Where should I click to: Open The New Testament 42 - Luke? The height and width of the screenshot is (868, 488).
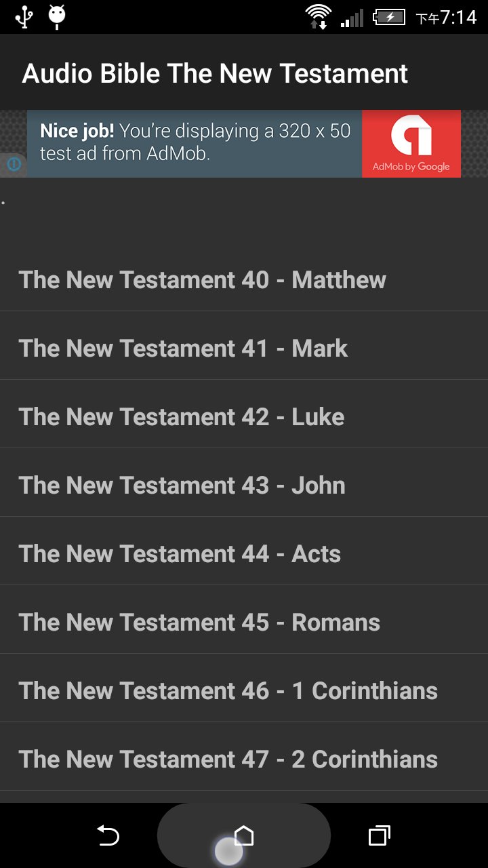click(x=182, y=417)
